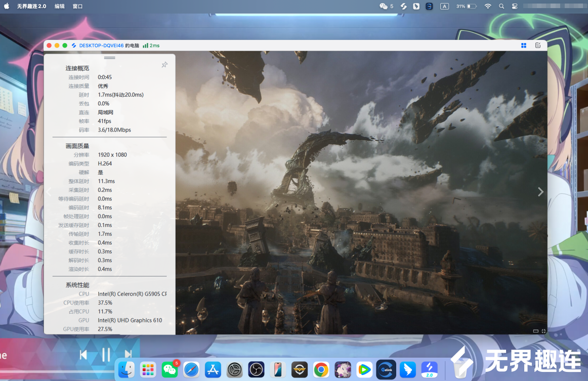The image size is (588, 381).
Task: Open Gelink app in the dock
Action: tap(386, 370)
